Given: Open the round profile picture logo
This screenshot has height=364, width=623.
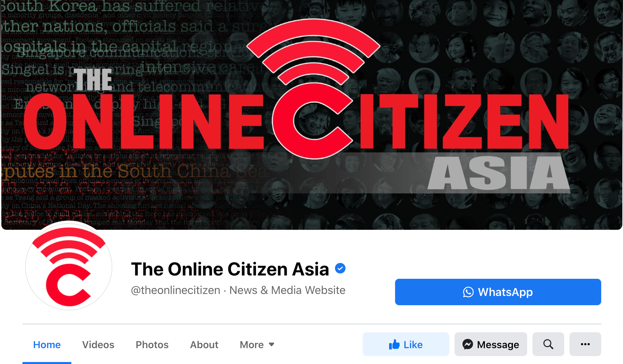Looking at the screenshot, I should (x=69, y=267).
